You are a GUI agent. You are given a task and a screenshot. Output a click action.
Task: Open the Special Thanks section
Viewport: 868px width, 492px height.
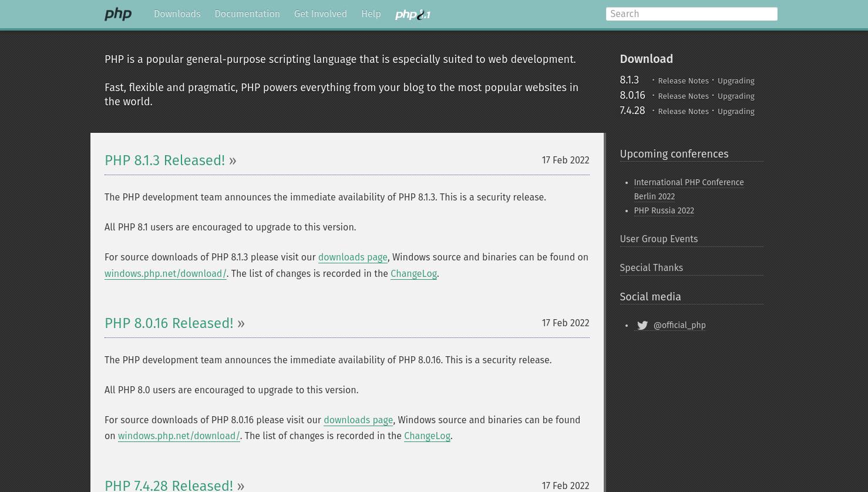click(651, 268)
